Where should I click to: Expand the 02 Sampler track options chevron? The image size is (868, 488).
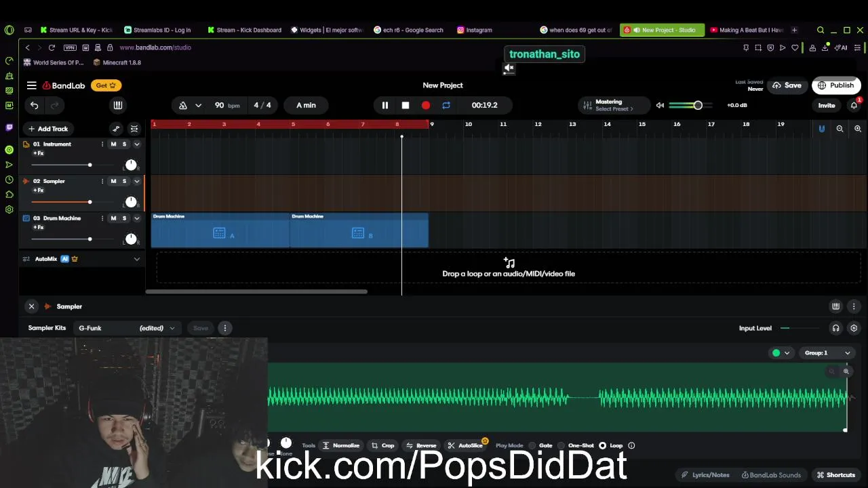point(136,181)
